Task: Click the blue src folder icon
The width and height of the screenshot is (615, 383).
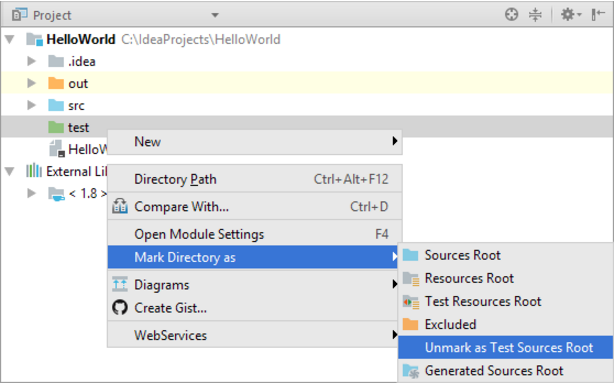Action: (56, 105)
